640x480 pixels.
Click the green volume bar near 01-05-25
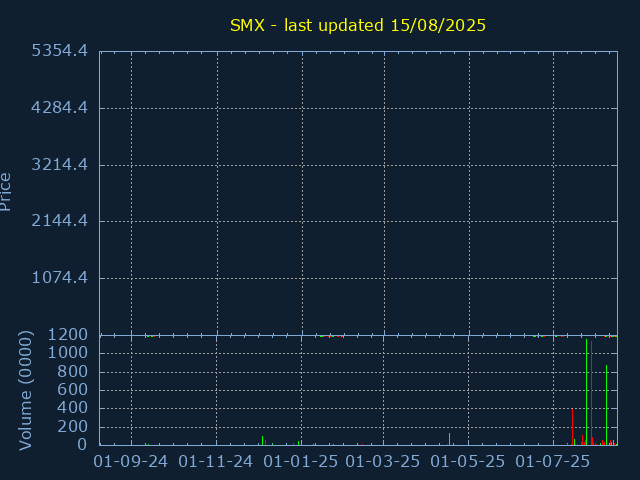click(449, 439)
